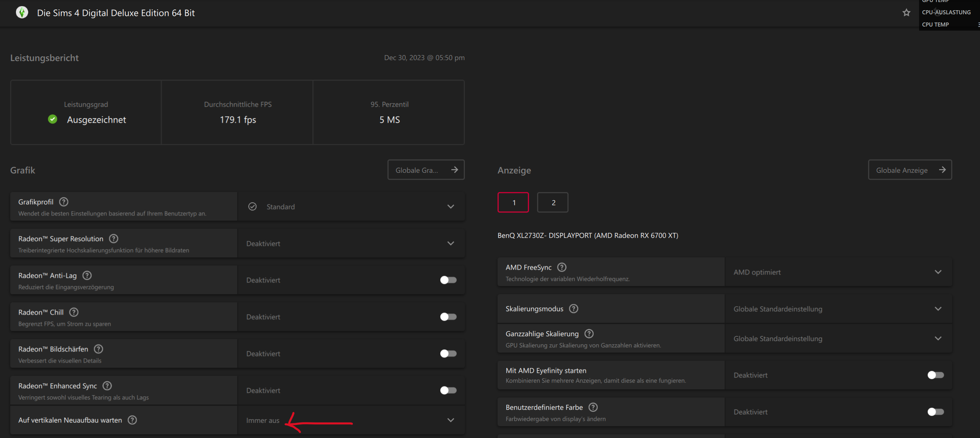Click help icon beside Benutzerdefinierte Farbe

coord(593,407)
